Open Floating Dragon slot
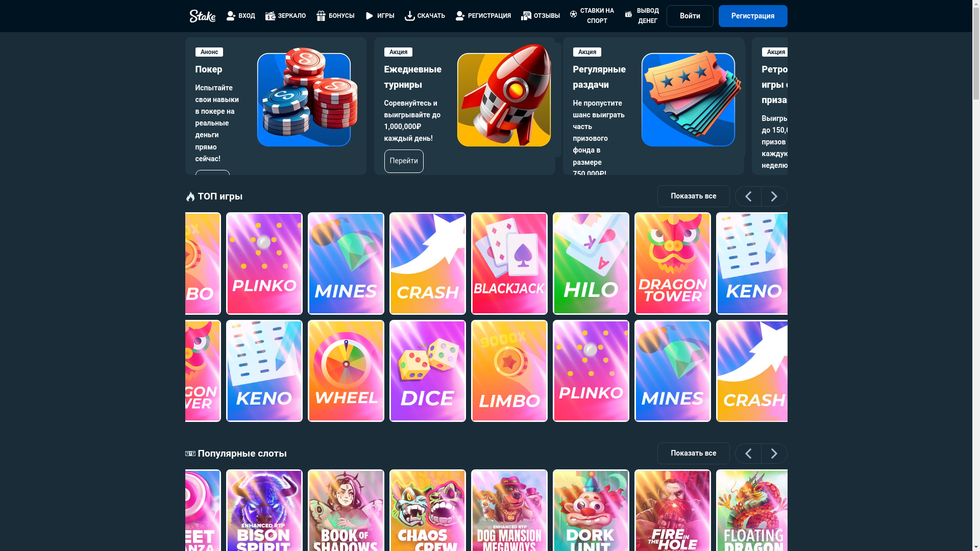This screenshot has width=980, height=551. (752, 510)
